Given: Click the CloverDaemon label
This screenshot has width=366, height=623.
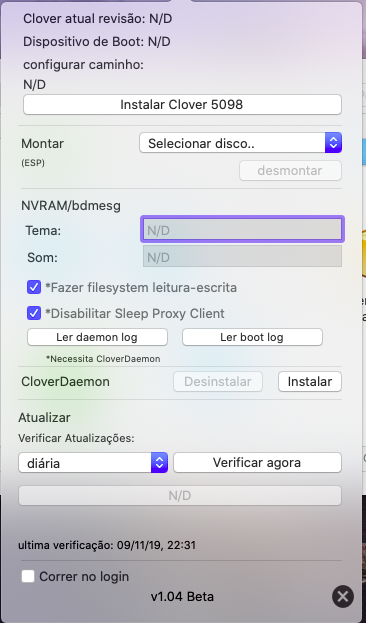Looking at the screenshot, I should 66,382.
